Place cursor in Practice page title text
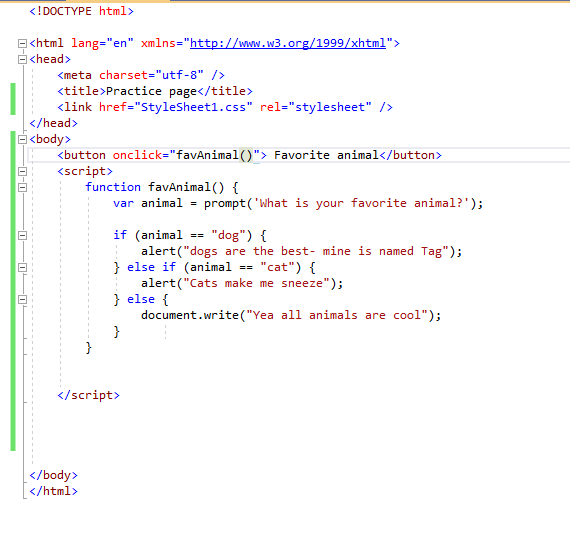Viewport: 570px width, 534px height. tap(152, 91)
